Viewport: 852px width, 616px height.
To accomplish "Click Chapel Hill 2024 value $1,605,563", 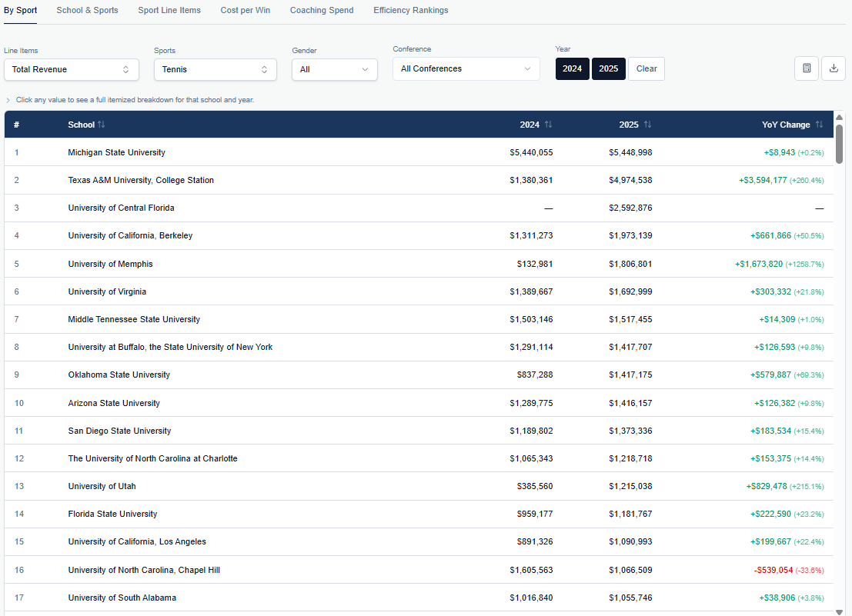I will pos(531,570).
